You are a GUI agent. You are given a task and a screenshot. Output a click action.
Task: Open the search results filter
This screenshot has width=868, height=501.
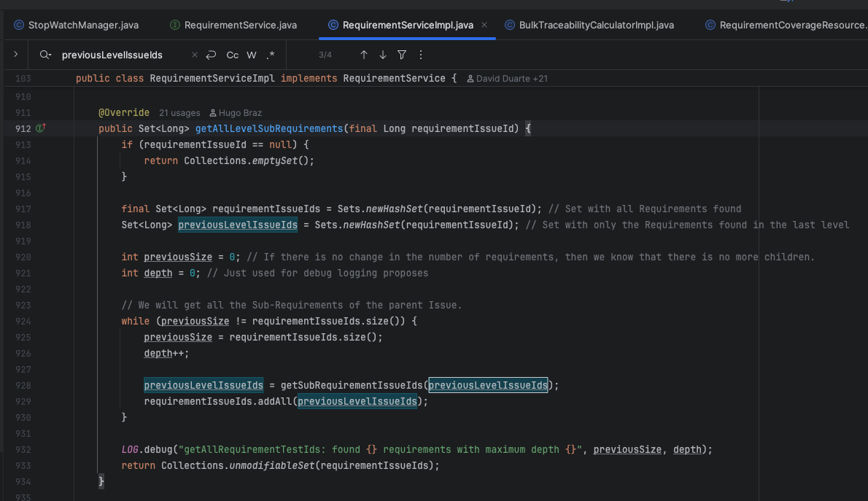pyautogui.click(x=402, y=55)
